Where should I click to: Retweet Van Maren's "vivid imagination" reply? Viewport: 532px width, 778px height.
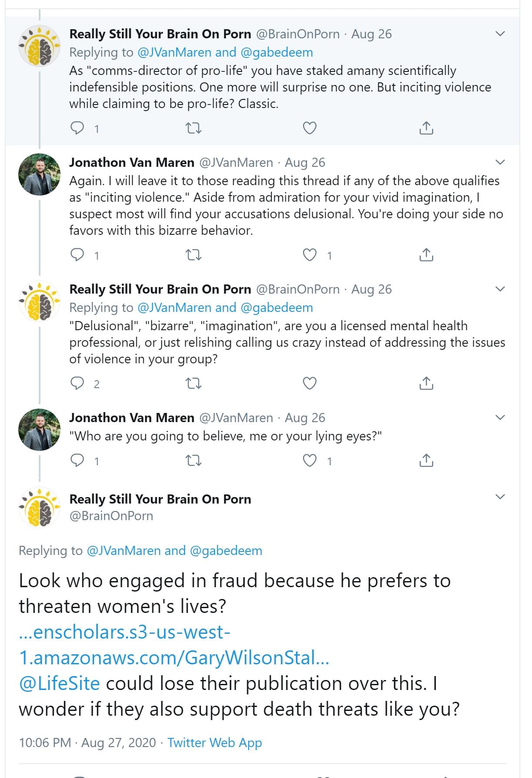click(x=193, y=255)
